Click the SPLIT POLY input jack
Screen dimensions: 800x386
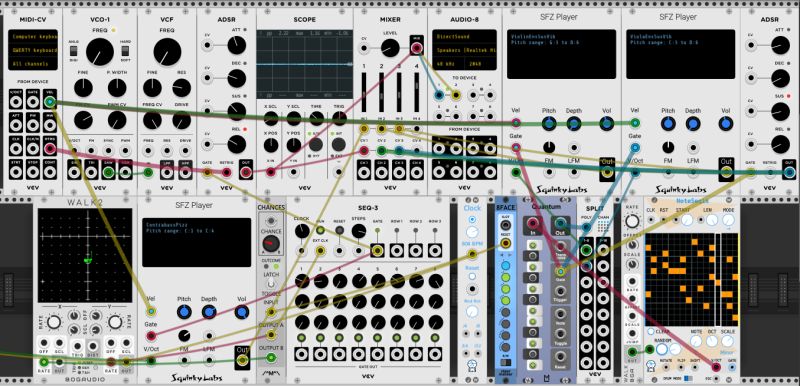[x=586, y=227]
